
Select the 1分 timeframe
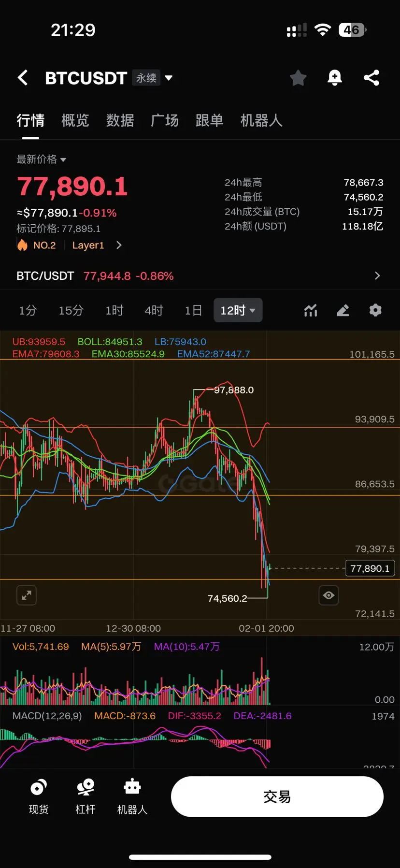tap(28, 310)
